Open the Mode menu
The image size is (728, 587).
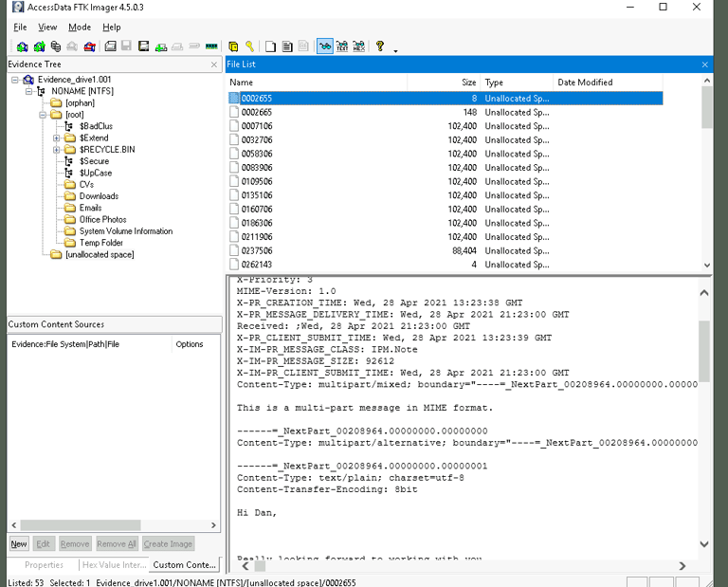pyautogui.click(x=80, y=28)
